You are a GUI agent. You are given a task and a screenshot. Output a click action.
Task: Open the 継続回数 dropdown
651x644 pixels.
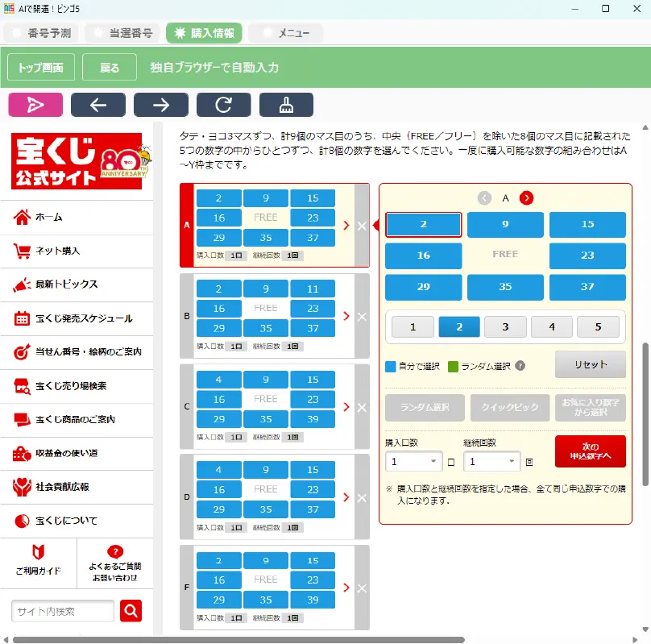(x=491, y=461)
